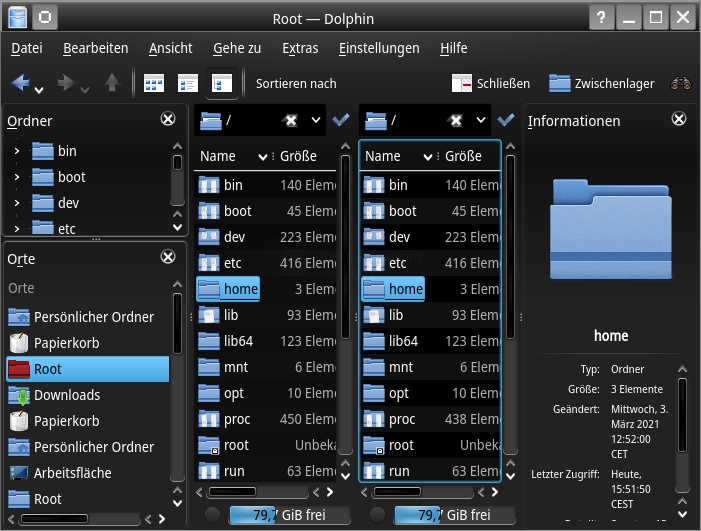
Task: Open back button history dropdown arrow
Action: 39,90
